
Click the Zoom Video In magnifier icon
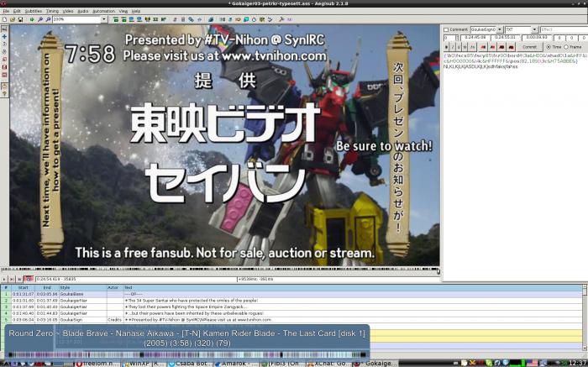pos(40,19)
